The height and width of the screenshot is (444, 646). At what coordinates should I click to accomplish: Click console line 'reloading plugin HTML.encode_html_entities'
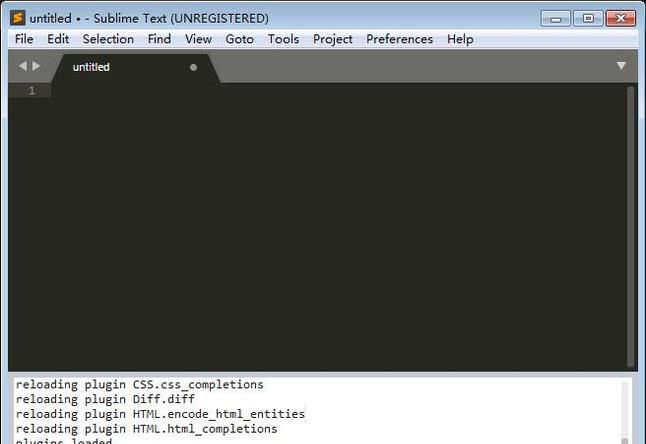tap(160, 414)
